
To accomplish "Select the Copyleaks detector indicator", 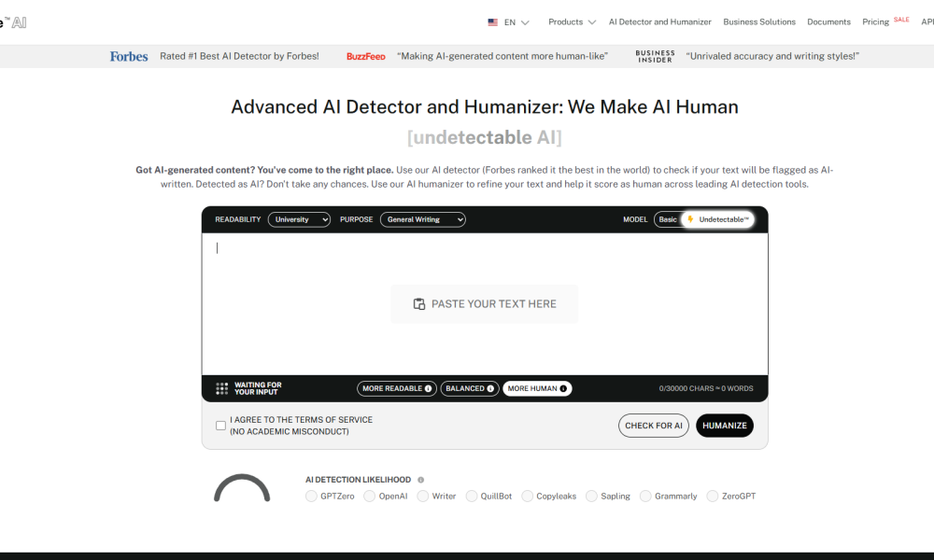I will coord(527,497).
